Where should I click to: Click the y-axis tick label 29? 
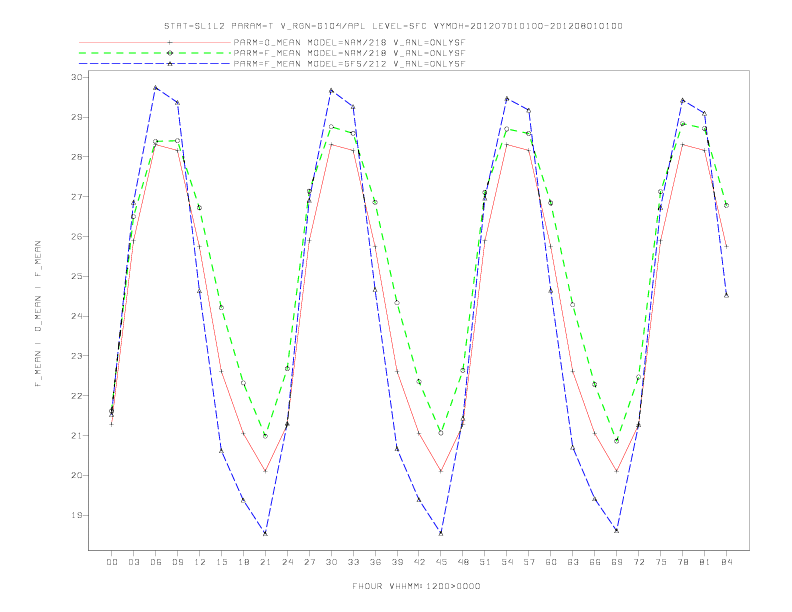click(x=77, y=117)
